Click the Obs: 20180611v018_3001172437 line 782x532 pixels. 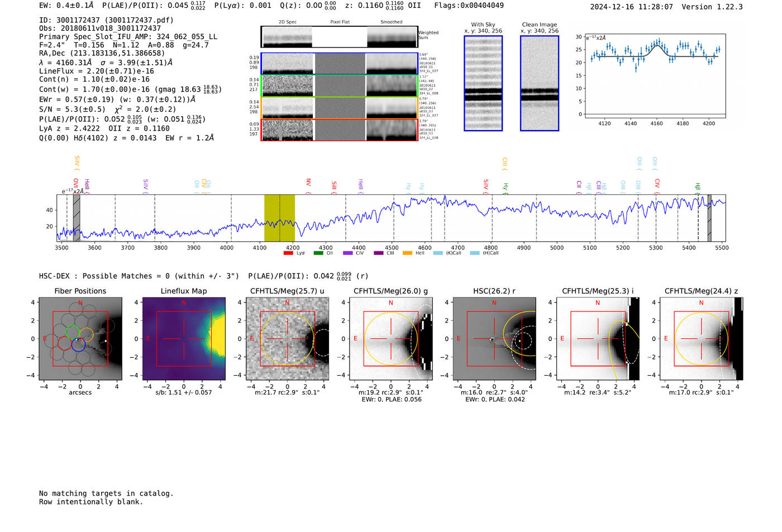coord(100,28)
